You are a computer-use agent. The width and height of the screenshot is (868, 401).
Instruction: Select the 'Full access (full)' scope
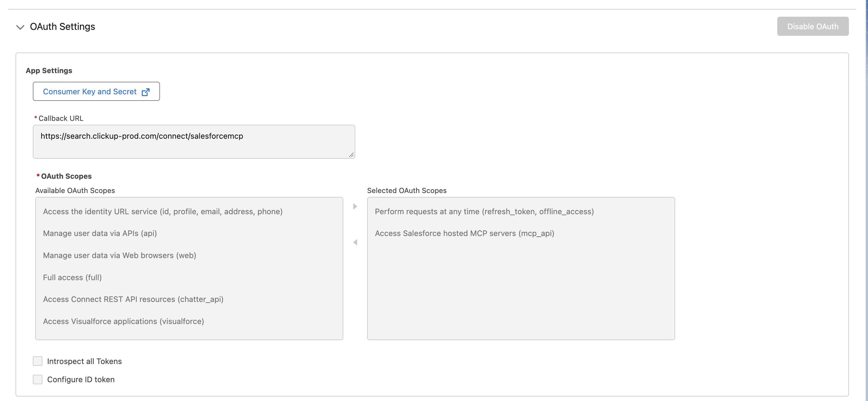point(189,277)
